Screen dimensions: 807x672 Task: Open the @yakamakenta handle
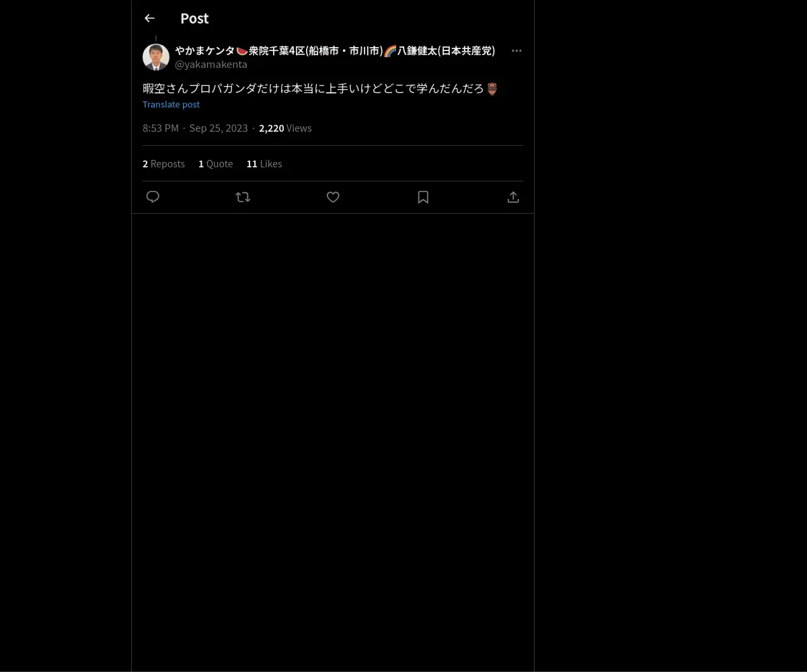[211, 65]
